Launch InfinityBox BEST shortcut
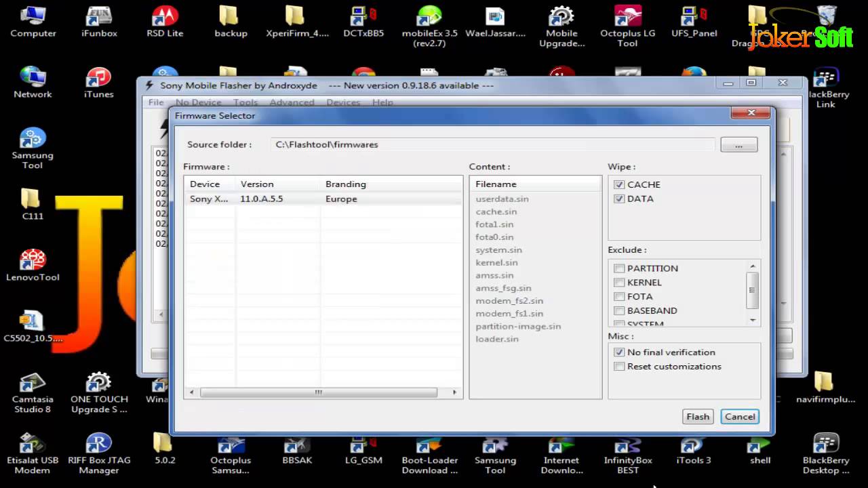The height and width of the screenshot is (488, 868). point(627,453)
